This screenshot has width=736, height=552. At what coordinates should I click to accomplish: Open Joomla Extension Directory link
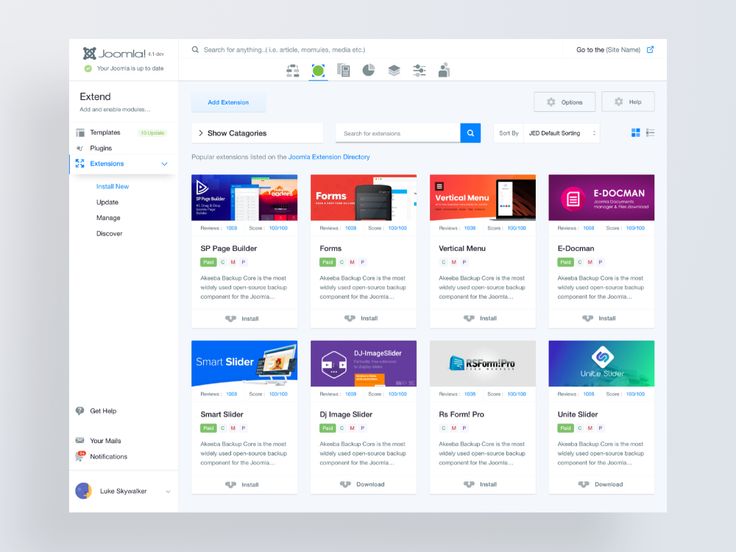329,157
